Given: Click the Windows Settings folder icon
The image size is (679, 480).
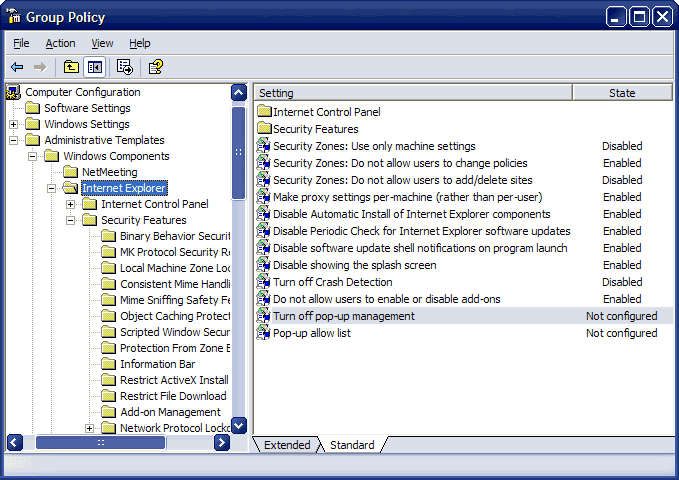Looking at the screenshot, I should (x=32, y=124).
